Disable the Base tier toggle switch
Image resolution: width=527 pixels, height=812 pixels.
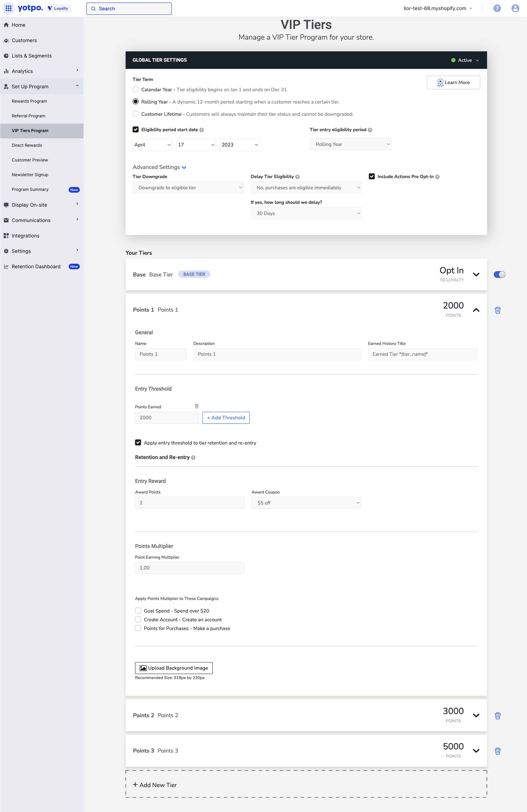(499, 274)
